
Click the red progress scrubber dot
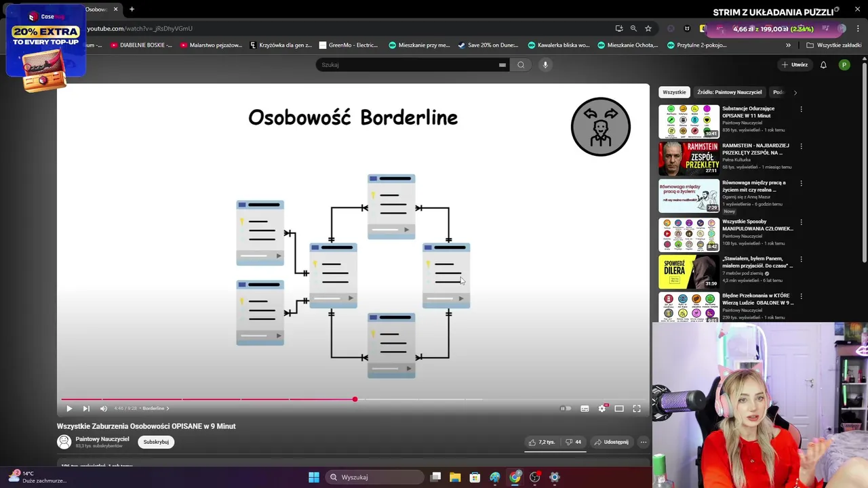click(x=355, y=399)
